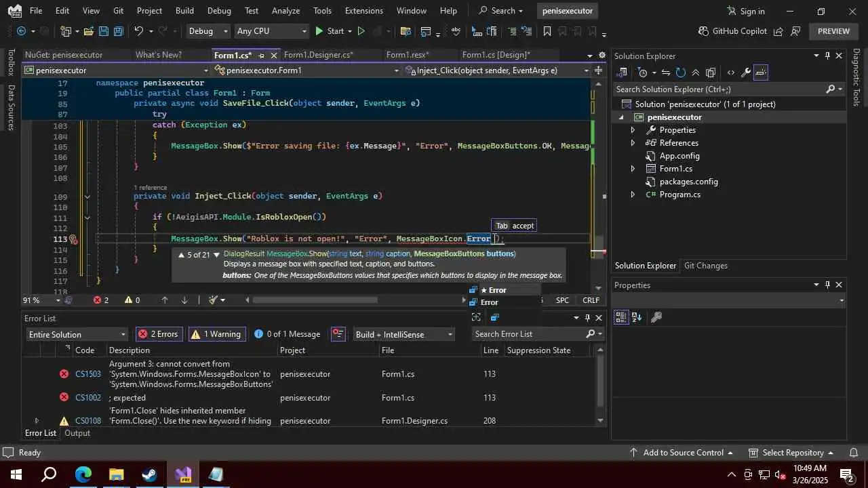Screen dimensions: 868x488
Task: Select App.config in Solution Explorer
Action: coord(679,156)
